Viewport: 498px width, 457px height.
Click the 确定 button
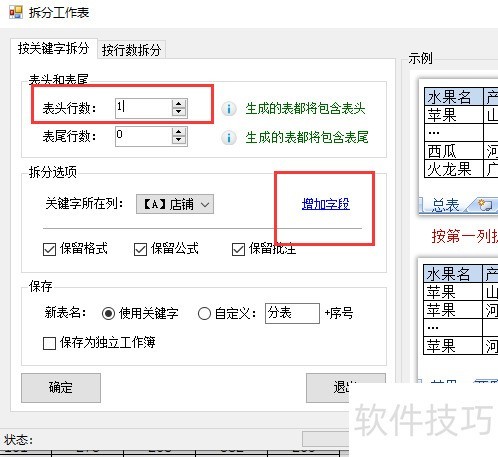[61, 388]
